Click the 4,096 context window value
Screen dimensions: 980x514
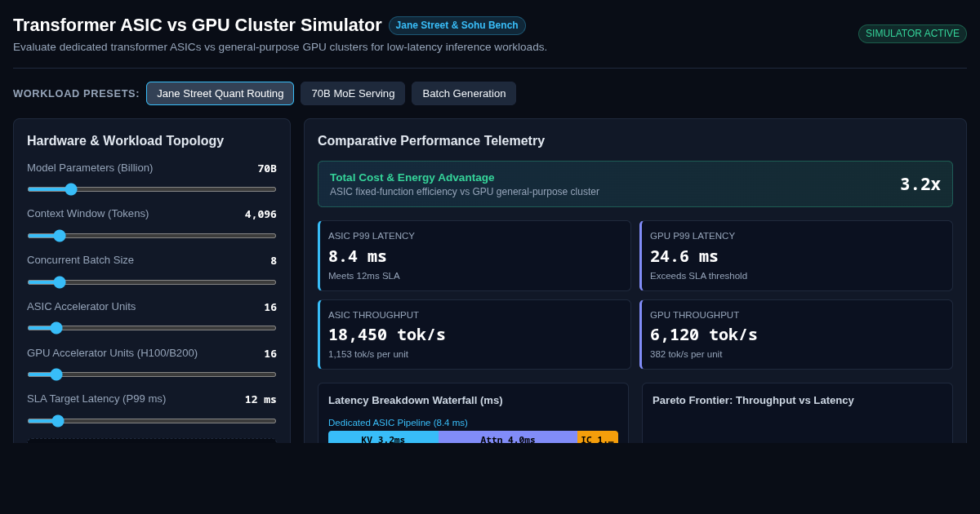click(261, 215)
